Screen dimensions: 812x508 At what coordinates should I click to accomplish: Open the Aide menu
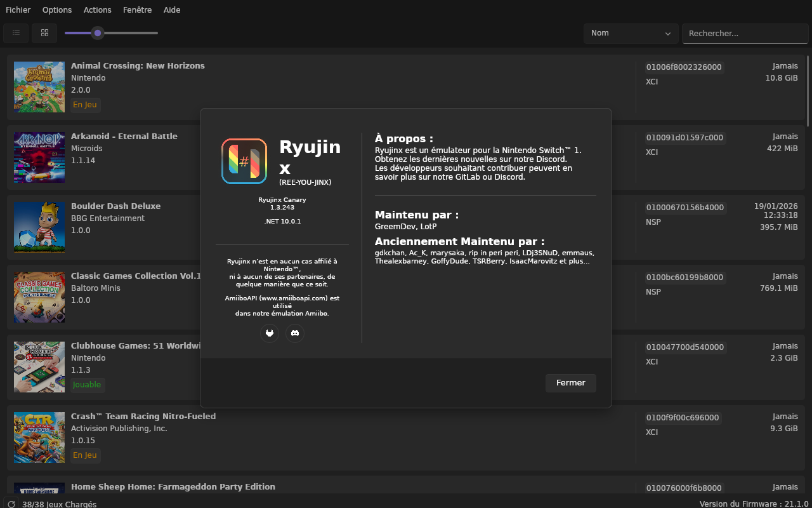pos(171,10)
